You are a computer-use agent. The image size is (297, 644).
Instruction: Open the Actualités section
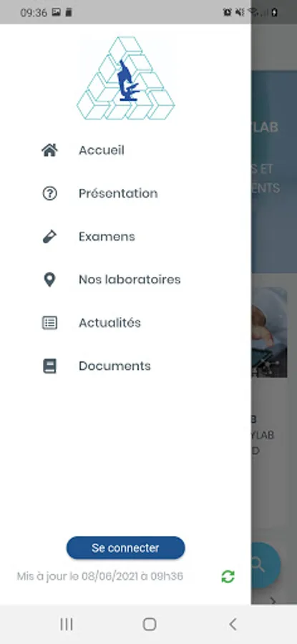(x=125, y=323)
